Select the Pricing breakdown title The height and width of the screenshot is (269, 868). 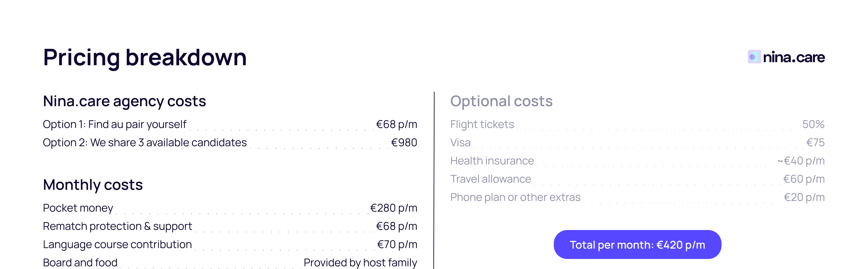(x=145, y=58)
